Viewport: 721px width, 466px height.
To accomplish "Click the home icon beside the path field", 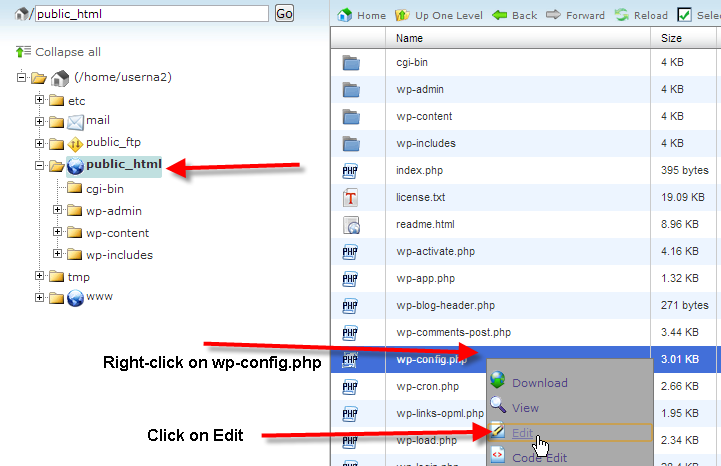I will coord(22,14).
